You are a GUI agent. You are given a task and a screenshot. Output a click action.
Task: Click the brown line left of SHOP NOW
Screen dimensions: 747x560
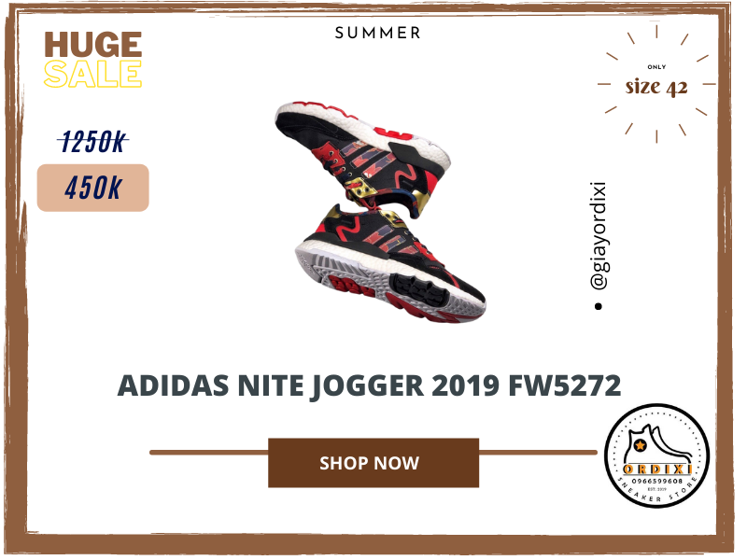tap(208, 453)
